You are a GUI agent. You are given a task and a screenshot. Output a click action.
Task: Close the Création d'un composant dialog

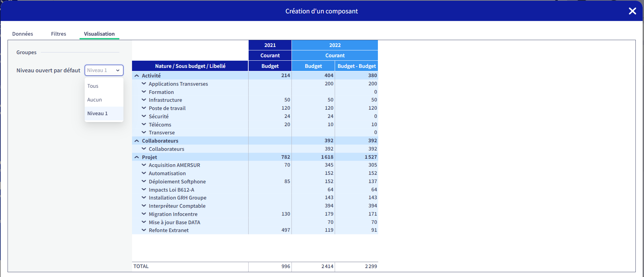click(x=632, y=11)
